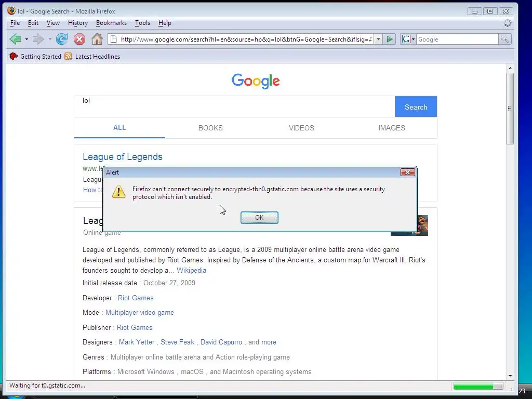
Task: Open the Wikipedia link
Action: 191,270
